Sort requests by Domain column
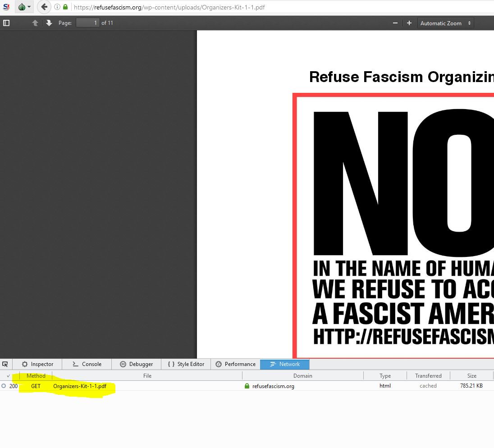The width and height of the screenshot is (494, 448). [303, 376]
